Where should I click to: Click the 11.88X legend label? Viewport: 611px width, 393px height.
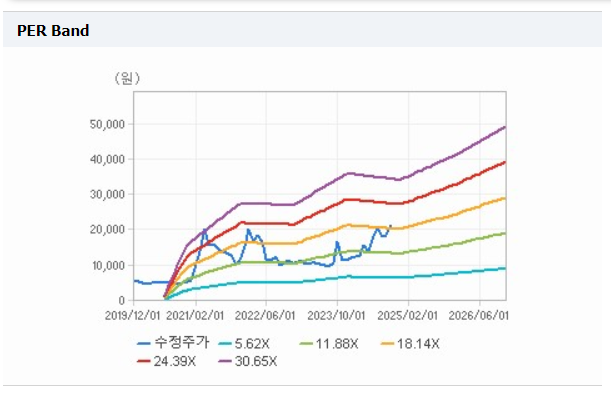coord(337,344)
